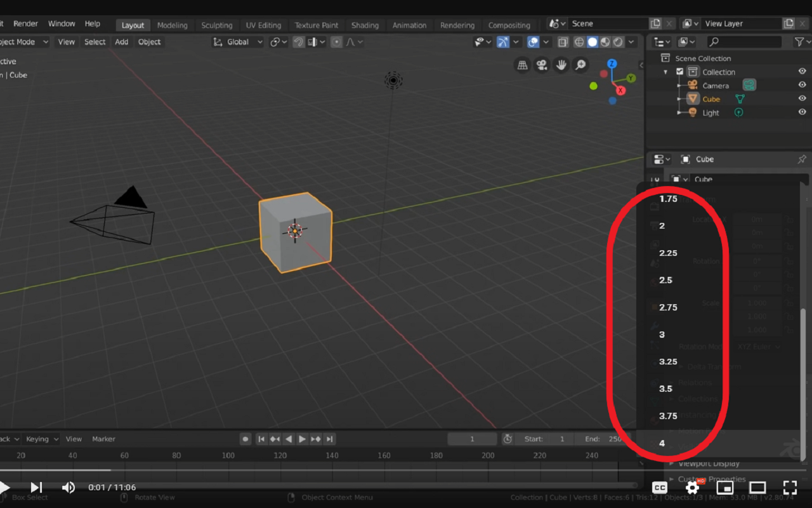The height and width of the screenshot is (508, 812).
Task: Select 2.5 playback speed option
Action: (665, 280)
